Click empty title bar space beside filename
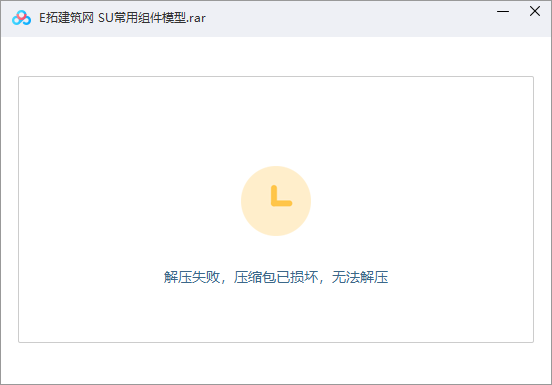 (349, 18)
